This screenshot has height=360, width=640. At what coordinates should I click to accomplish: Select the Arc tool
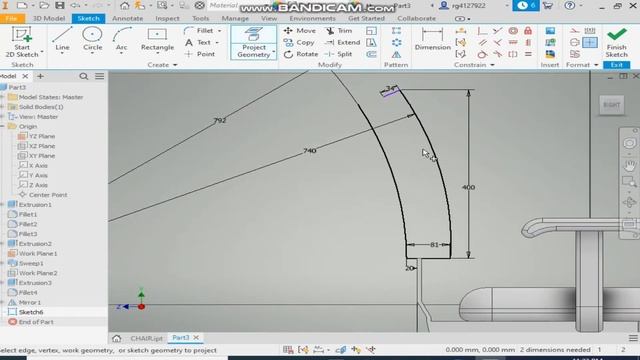pos(121,39)
